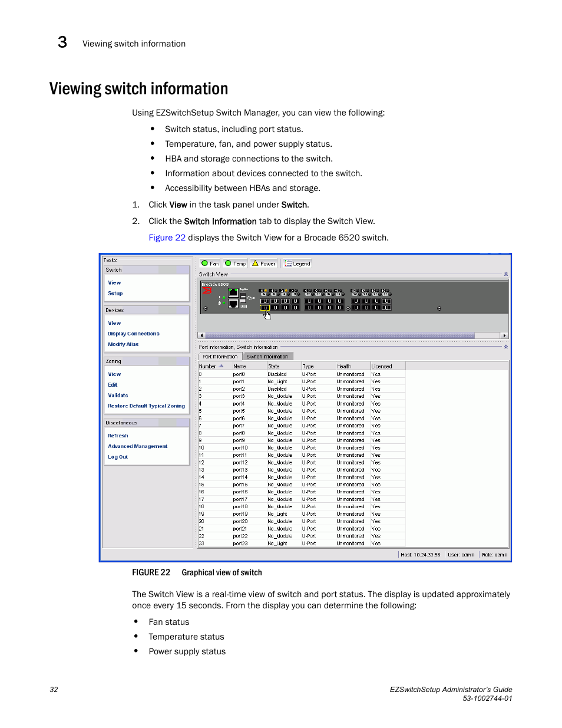
Task: Select the port10 table row
Action: (302, 448)
